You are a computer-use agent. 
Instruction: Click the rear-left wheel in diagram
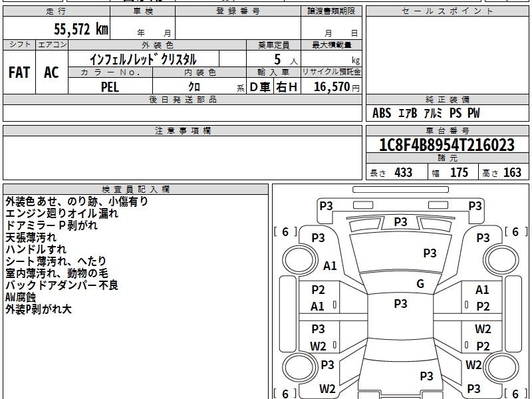[300, 367]
